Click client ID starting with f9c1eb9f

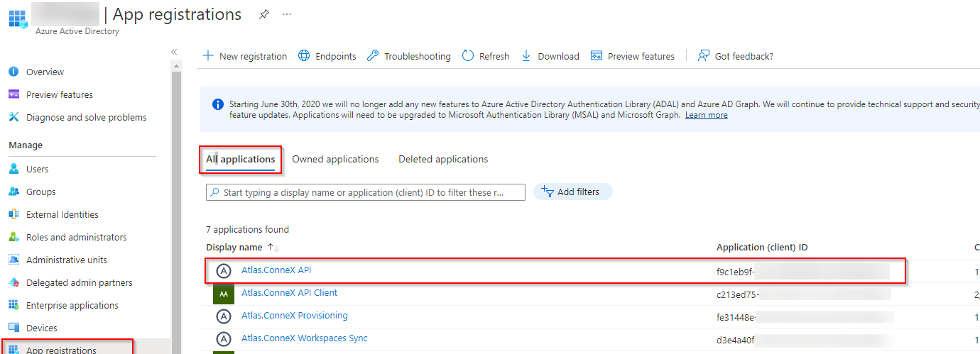[x=735, y=271]
